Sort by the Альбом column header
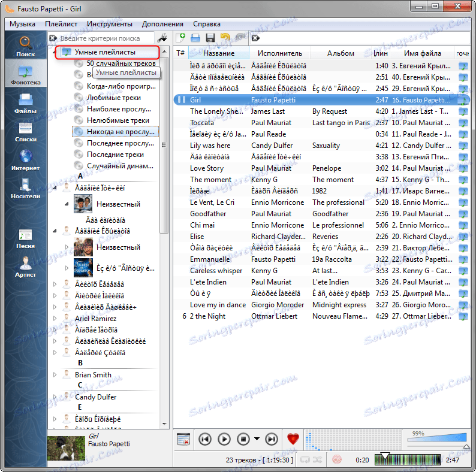The height and width of the screenshot is (472, 476). click(x=341, y=53)
